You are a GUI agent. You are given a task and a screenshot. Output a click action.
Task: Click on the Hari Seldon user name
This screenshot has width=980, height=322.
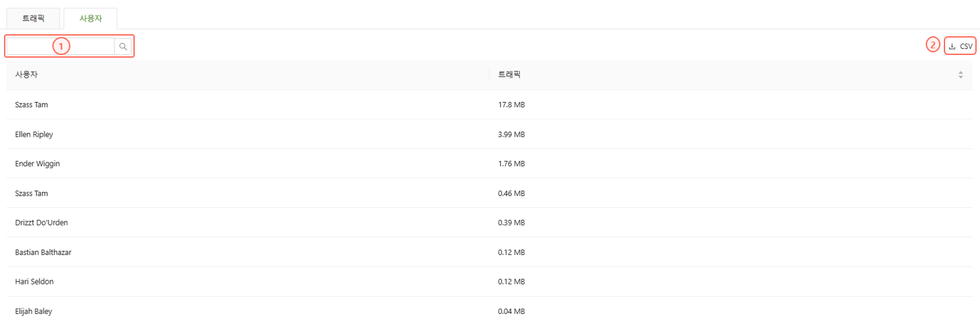coord(34,282)
